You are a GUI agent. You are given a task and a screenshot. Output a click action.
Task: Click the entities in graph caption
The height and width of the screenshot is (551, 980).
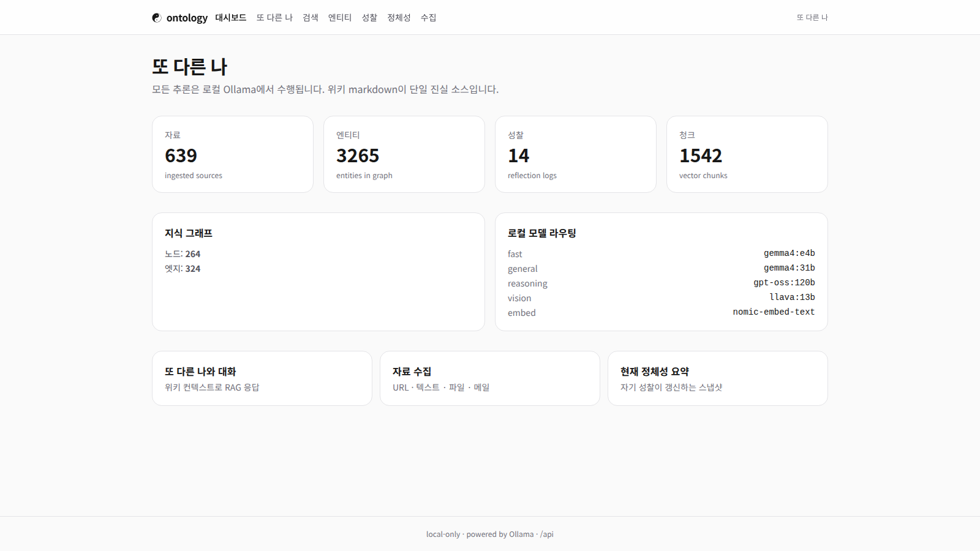click(x=364, y=176)
